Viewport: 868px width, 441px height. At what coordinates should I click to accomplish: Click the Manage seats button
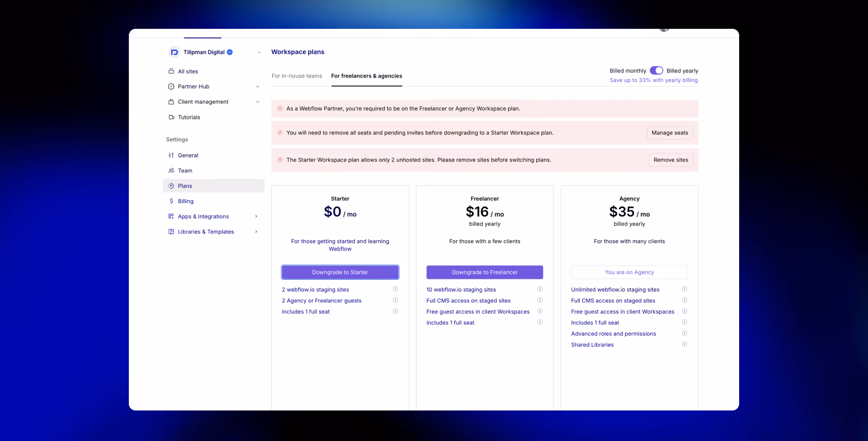pos(670,132)
